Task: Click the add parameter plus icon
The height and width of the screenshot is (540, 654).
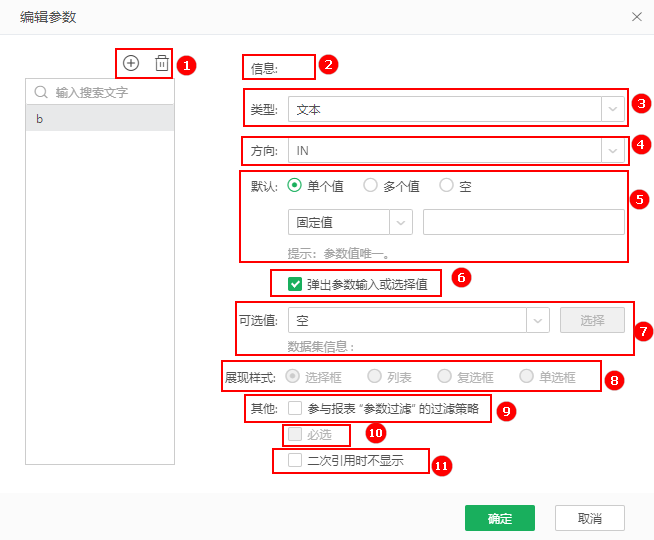Action: [x=131, y=63]
